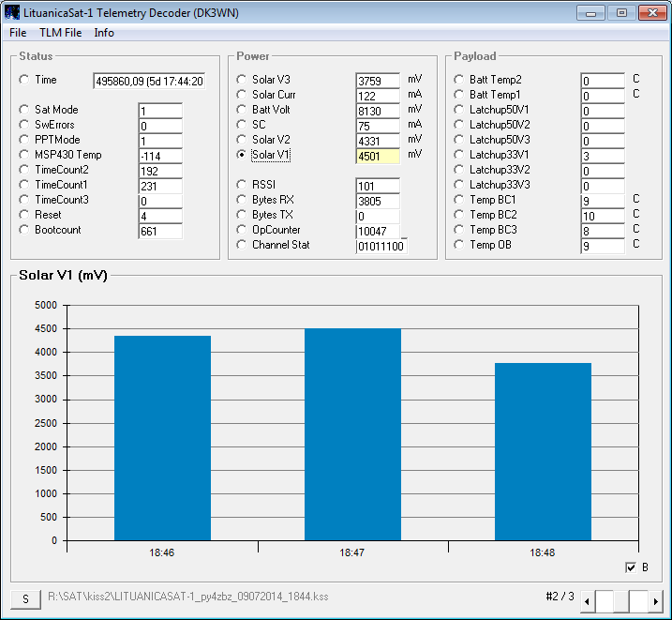Select the Temp BC3 radio button
This screenshot has height=620, width=672.
tap(458, 230)
